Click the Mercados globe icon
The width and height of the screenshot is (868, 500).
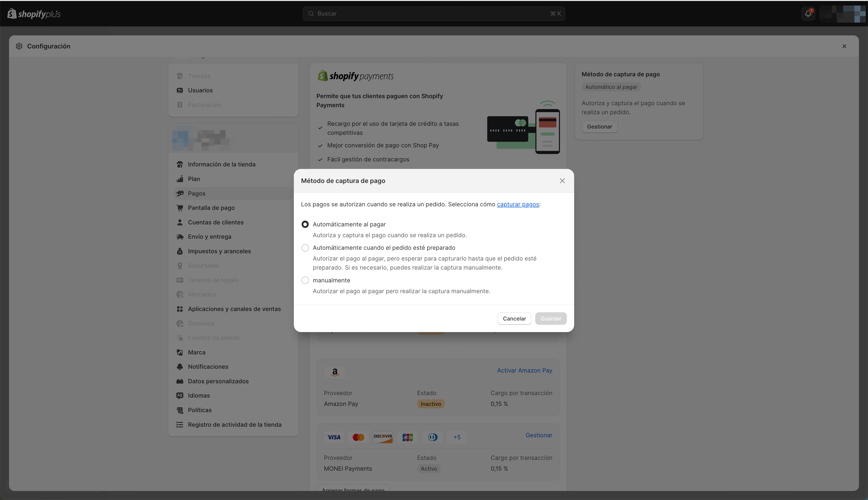(180, 294)
